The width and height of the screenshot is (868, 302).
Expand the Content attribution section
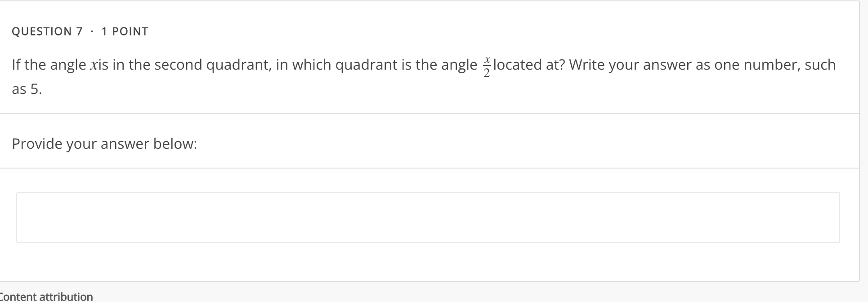(x=46, y=296)
